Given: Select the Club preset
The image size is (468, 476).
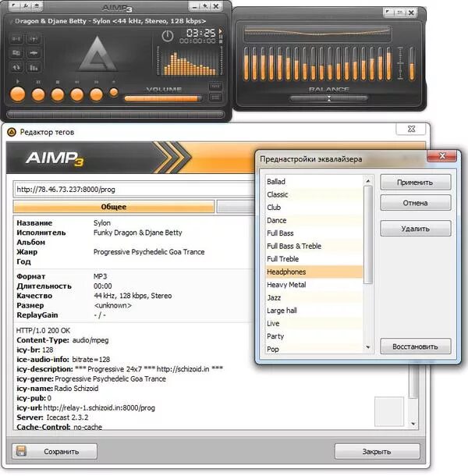Looking at the screenshot, I should [314, 208].
